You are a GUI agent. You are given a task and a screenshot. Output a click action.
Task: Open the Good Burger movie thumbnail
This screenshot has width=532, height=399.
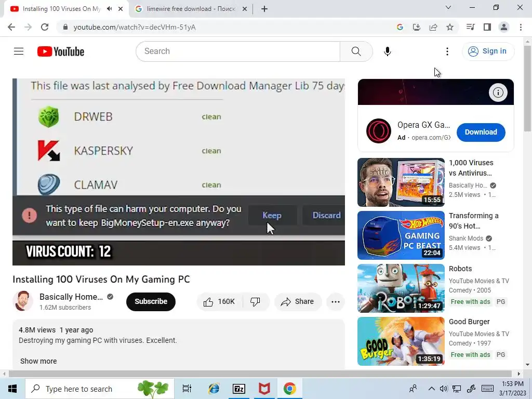(x=401, y=341)
